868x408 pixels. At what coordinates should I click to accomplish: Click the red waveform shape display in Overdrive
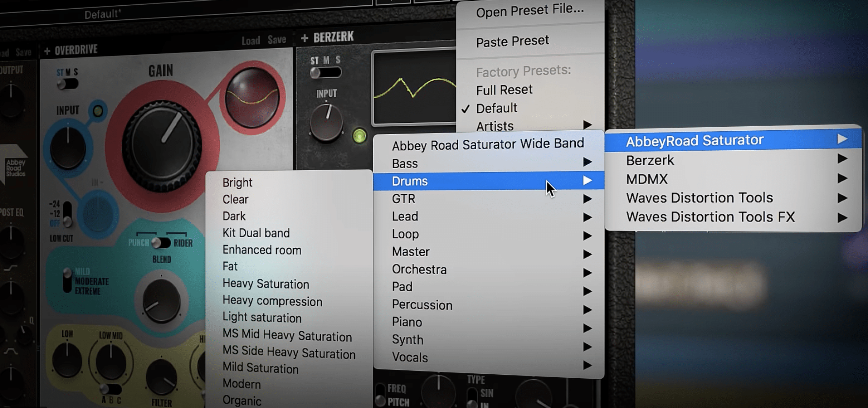(x=252, y=97)
